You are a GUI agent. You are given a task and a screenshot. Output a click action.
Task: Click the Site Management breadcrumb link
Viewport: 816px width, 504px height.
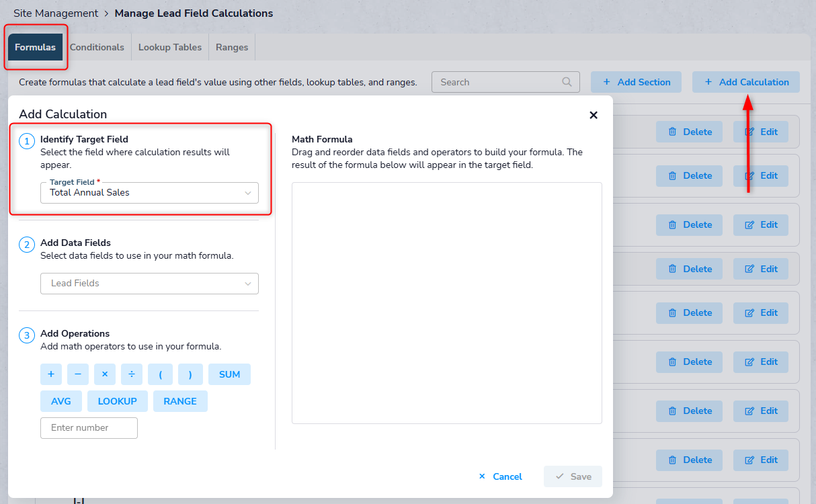coord(56,13)
